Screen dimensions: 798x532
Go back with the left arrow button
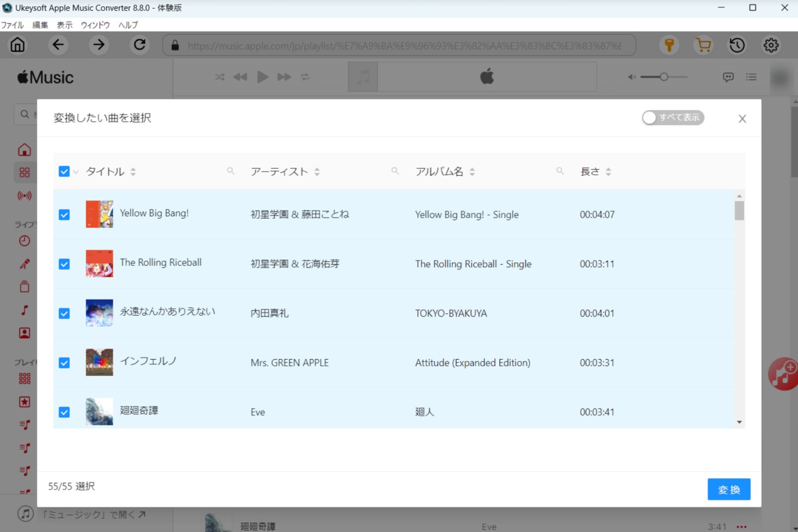coord(58,45)
